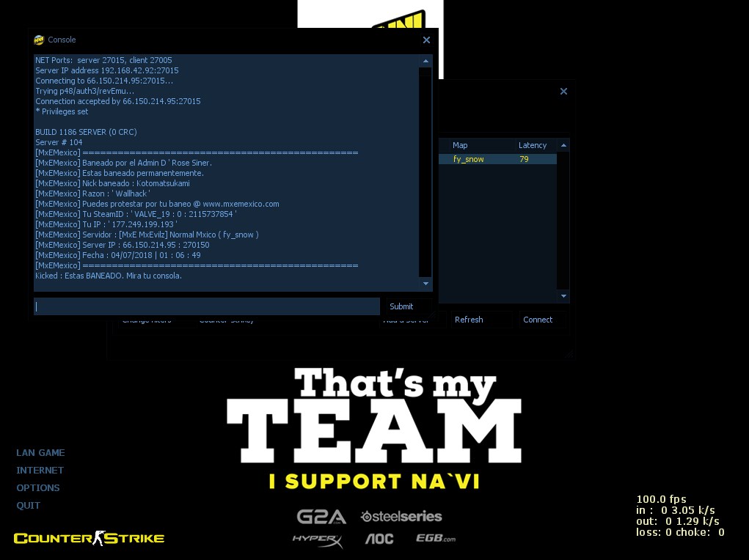This screenshot has height=560, width=749.
Task: Click the Na'Vi icon in the Console title bar
Action: pos(39,40)
